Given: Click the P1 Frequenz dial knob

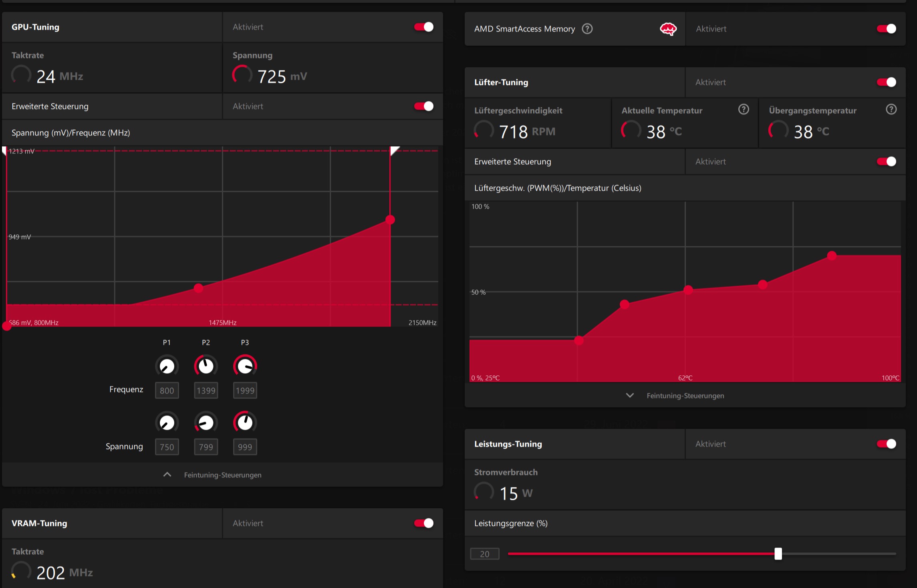Looking at the screenshot, I should pyautogui.click(x=167, y=366).
